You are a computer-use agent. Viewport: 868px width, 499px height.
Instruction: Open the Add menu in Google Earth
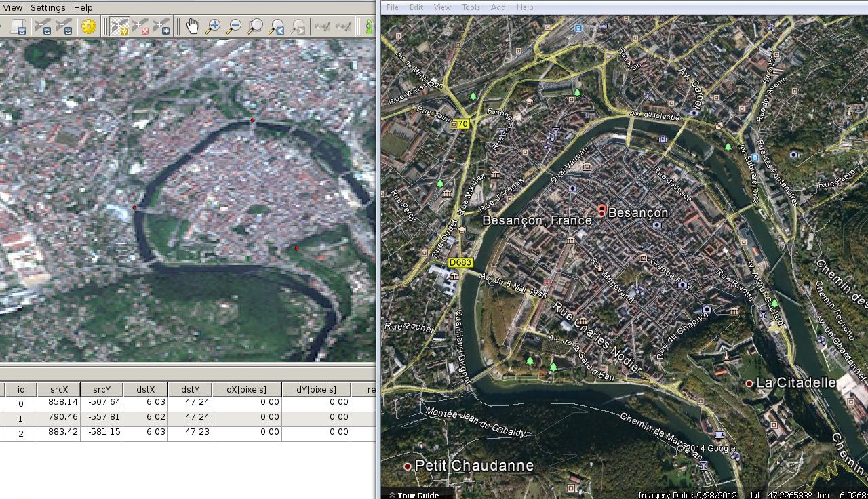(498, 7)
